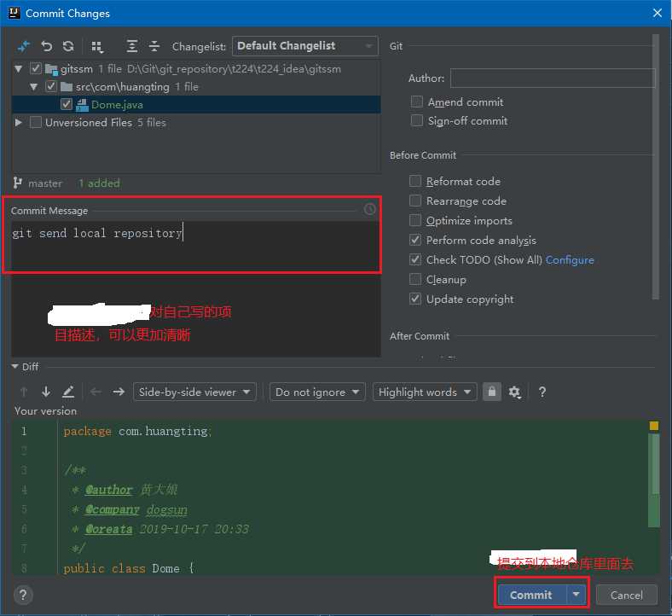Click the dialog help button at bottom left
This screenshot has height=616, width=672.
pyautogui.click(x=23, y=595)
